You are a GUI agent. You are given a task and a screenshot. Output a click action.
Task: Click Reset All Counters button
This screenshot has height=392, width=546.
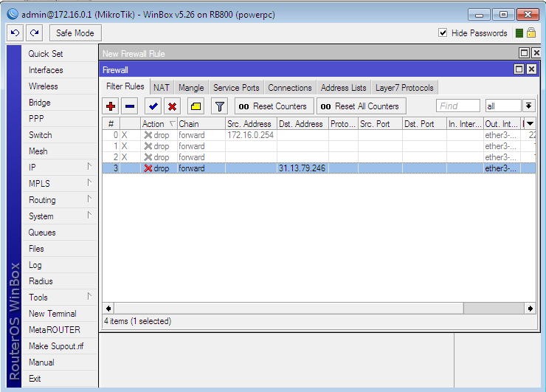coord(361,106)
